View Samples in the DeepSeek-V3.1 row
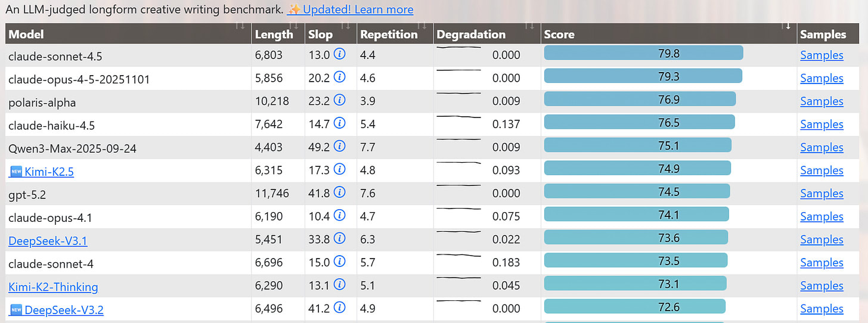The image size is (868, 323). [821, 239]
